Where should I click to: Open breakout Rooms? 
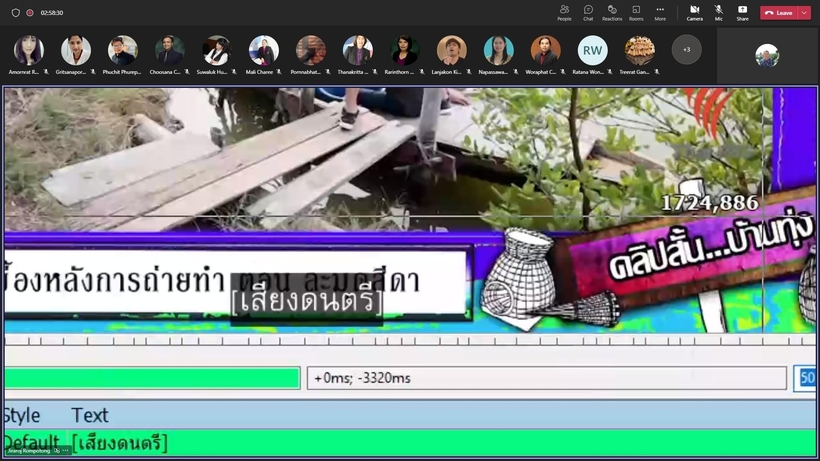[x=636, y=13]
